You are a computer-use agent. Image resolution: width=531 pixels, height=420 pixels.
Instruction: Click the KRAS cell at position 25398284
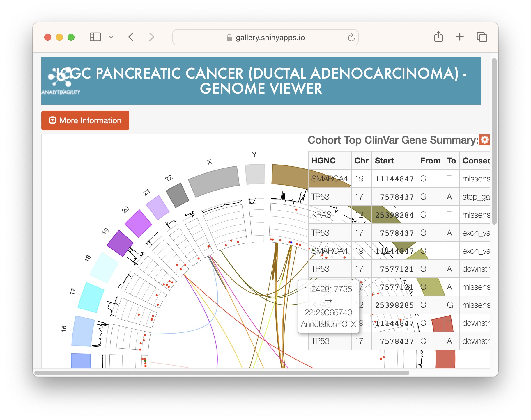click(321, 215)
